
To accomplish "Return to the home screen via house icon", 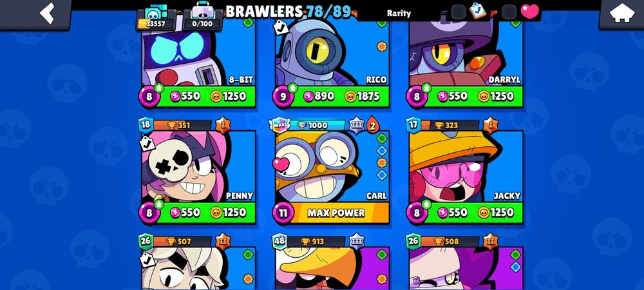I will click(621, 14).
